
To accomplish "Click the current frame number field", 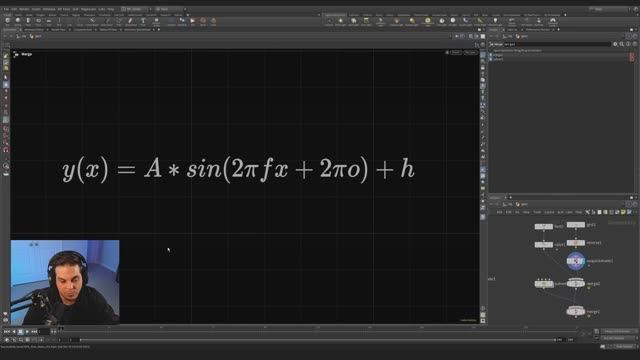I will pos(45,332).
